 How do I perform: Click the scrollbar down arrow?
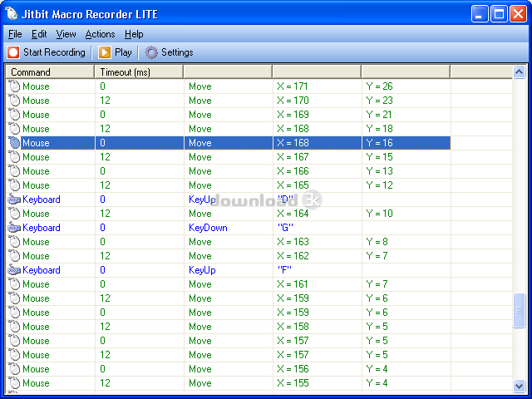(x=520, y=386)
